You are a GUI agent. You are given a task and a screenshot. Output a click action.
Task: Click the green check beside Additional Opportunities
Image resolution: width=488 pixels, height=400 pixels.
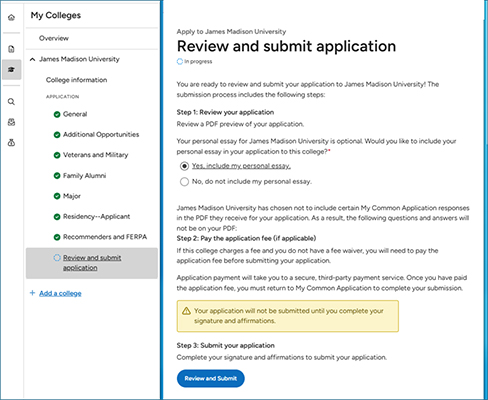57,135
